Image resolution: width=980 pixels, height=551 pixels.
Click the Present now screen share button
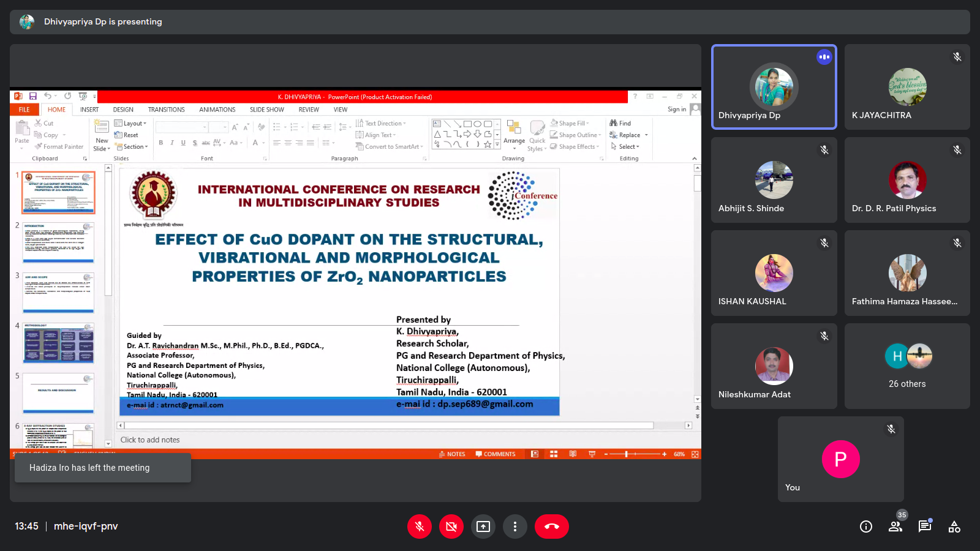pyautogui.click(x=483, y=527)
